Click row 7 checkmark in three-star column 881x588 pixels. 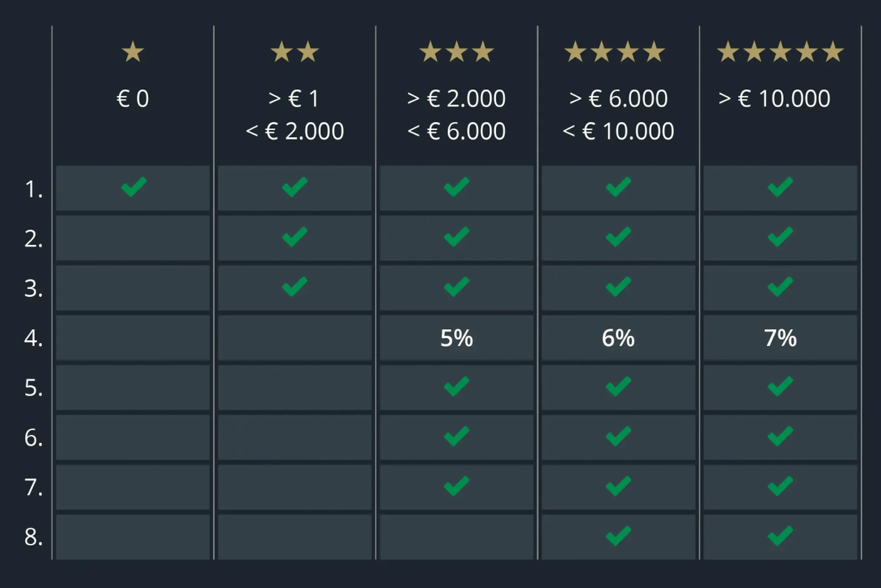(x=456, y=486)
